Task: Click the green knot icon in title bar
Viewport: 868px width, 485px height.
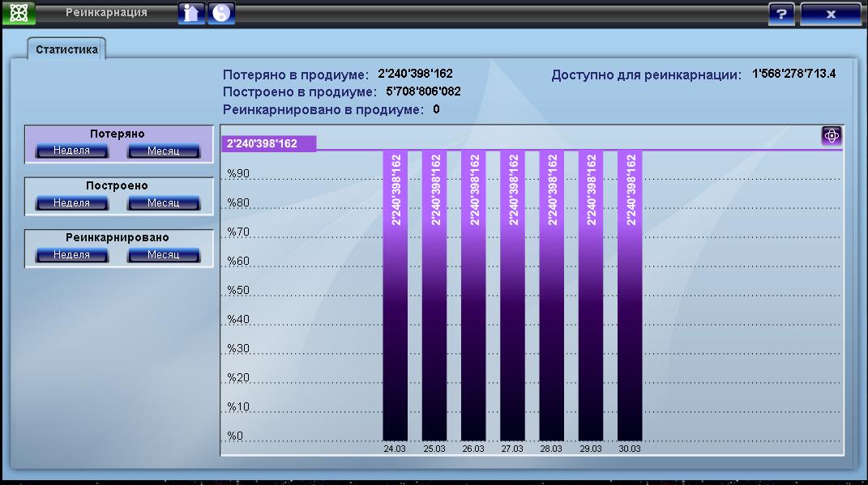Action: point(18,14)
